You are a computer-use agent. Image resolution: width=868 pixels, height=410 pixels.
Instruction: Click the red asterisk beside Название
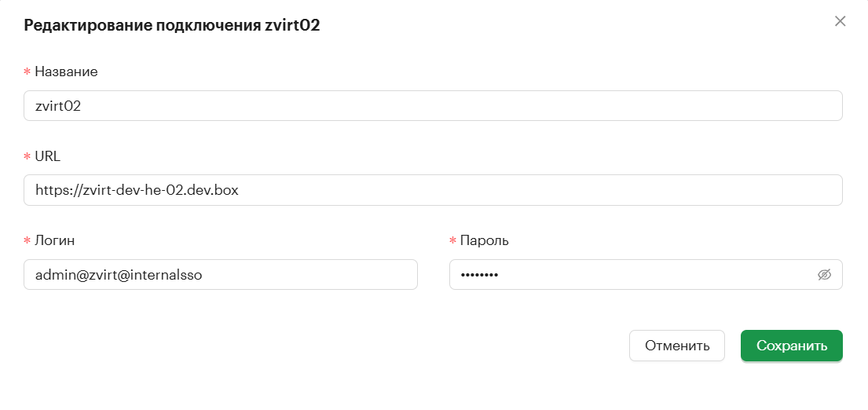(x=27, y=72)
